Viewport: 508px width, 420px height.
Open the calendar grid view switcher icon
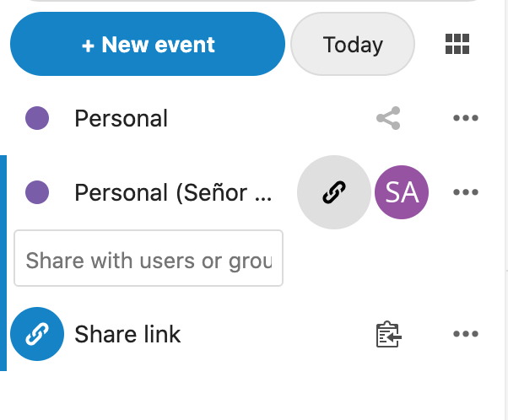[x=457, y=45]
